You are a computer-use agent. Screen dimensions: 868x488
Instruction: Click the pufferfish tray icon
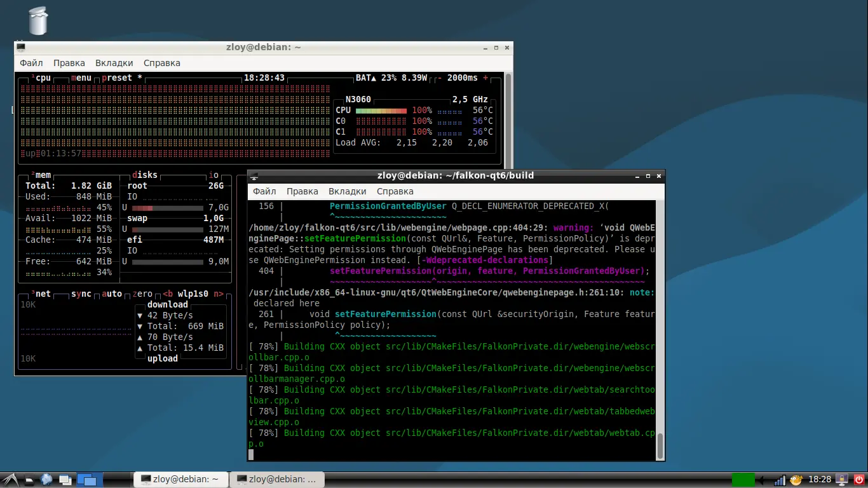point(797,480)
